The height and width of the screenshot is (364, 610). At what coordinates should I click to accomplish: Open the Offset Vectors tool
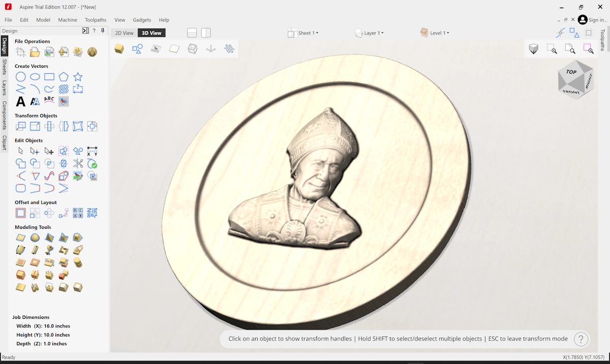click(x=20, y=213)
